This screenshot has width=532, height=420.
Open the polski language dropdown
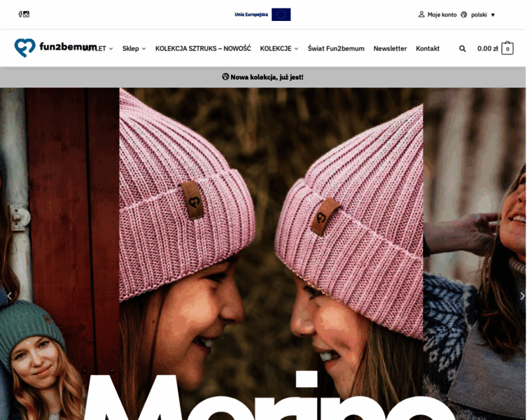pyautogui.click(x=483, y=15)
